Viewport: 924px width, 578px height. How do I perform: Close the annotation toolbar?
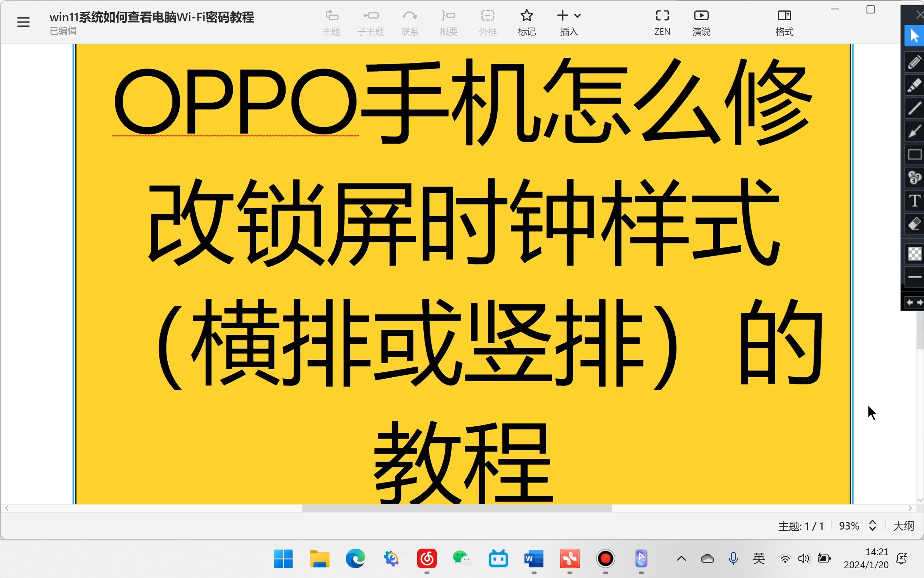pos(919,14)
